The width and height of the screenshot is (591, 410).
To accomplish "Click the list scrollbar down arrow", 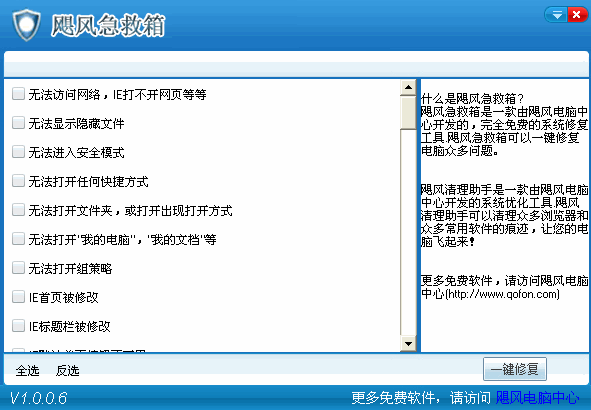I will (408, 343).
